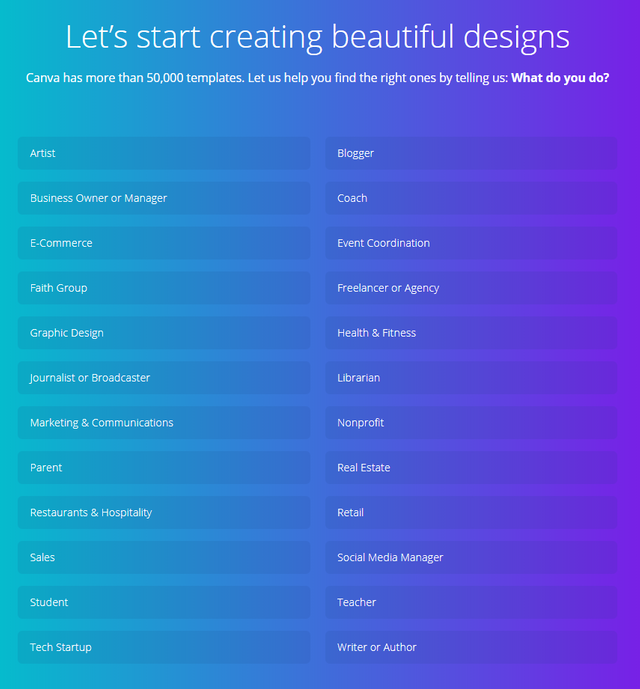Select the Retail option
The image size is (640, 689).
pyautogui.click(x=471, y=512)
